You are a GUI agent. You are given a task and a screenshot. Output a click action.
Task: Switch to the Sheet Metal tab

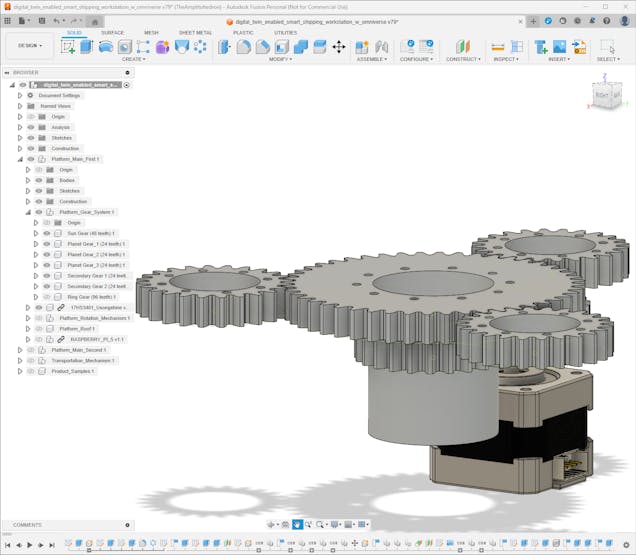pos(195,32)
